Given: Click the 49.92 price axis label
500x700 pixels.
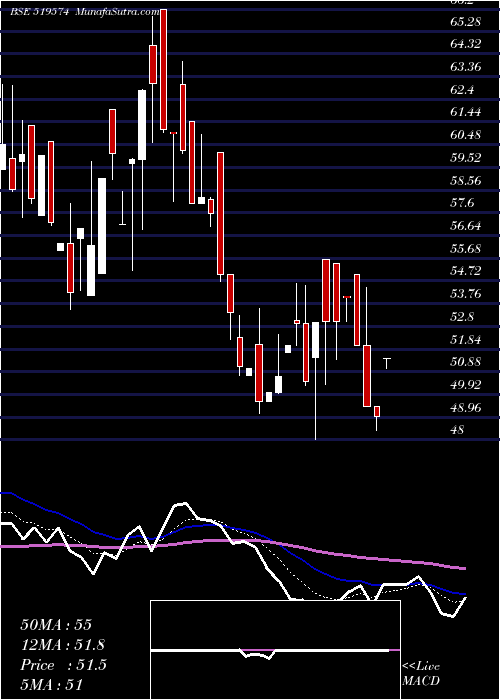Looking at the screenshot, I should [466, 385].
